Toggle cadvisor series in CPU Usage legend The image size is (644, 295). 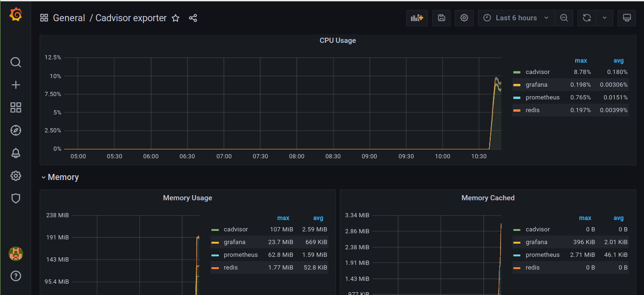[x=538, y=72]
